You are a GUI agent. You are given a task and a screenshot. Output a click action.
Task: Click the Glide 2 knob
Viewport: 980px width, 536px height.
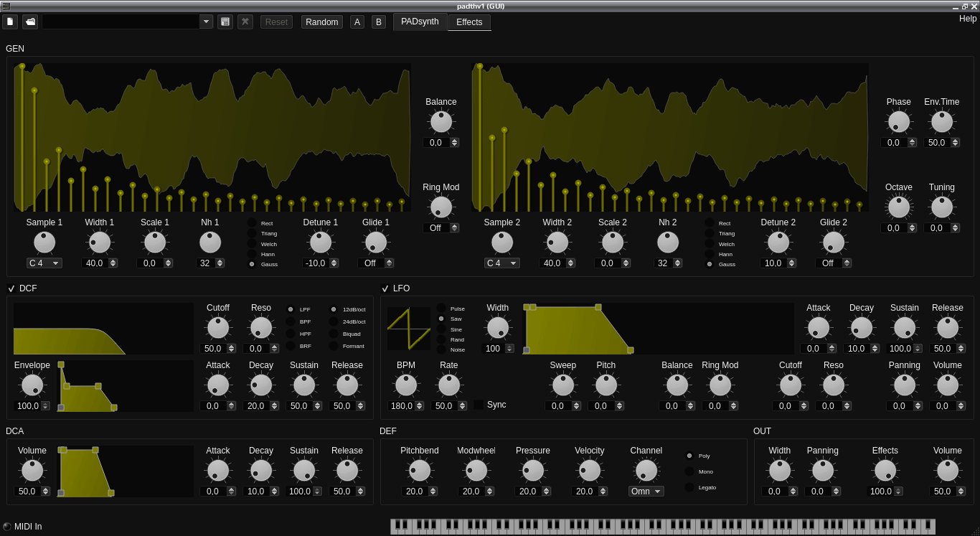click(834, 243)
